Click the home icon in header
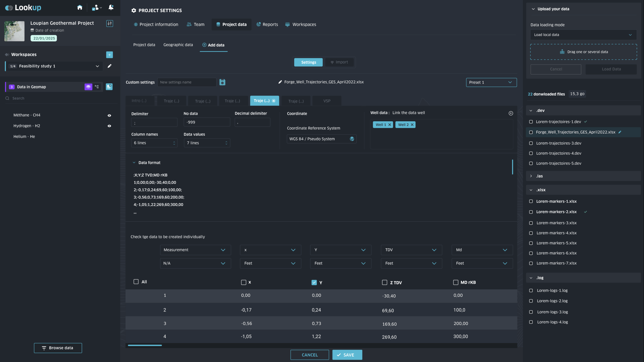Image resolution: width=644 pixels, height=362 pixels. click(x=80, y=8)
